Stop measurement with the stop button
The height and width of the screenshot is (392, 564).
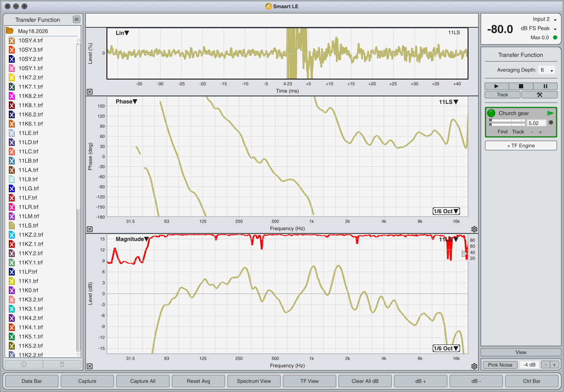click(521, 86)
